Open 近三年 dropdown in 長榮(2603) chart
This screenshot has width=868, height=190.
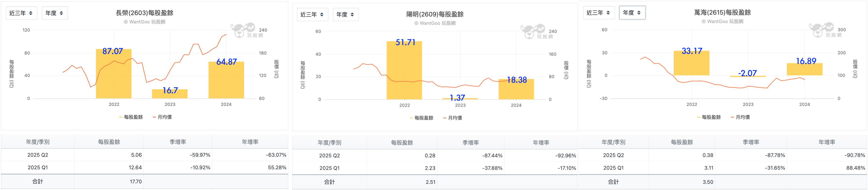[21, 13]
